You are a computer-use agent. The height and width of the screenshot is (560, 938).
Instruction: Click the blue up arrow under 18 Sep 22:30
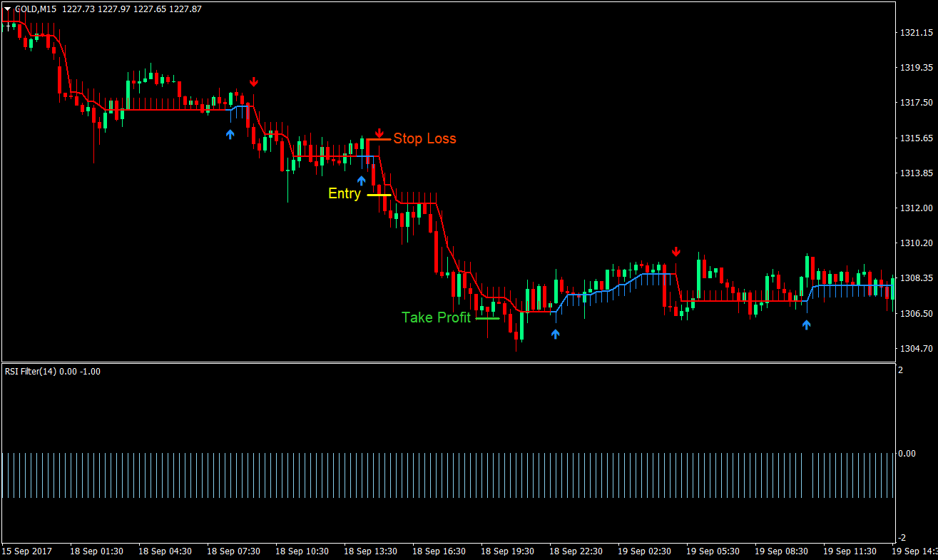pyautogui.click(x=556, y=332)
